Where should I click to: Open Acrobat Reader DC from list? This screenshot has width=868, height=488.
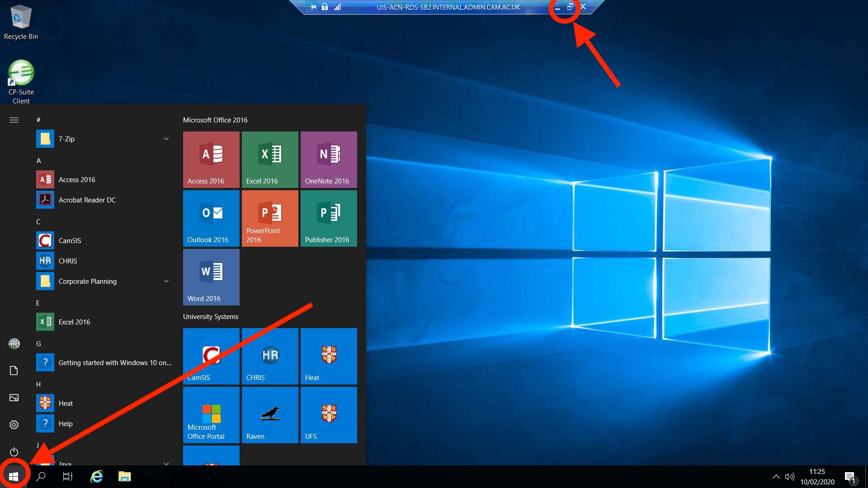[x=87, y=199]
